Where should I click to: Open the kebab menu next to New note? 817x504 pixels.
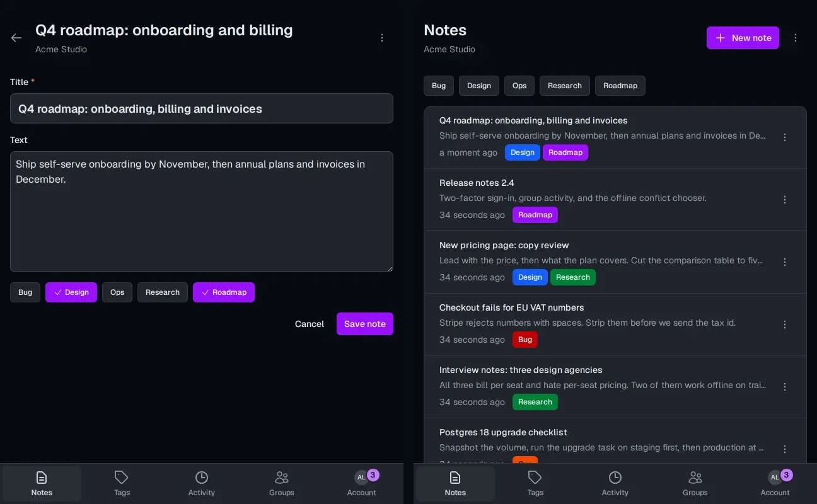pyautogui.click(x=796, y=38)
